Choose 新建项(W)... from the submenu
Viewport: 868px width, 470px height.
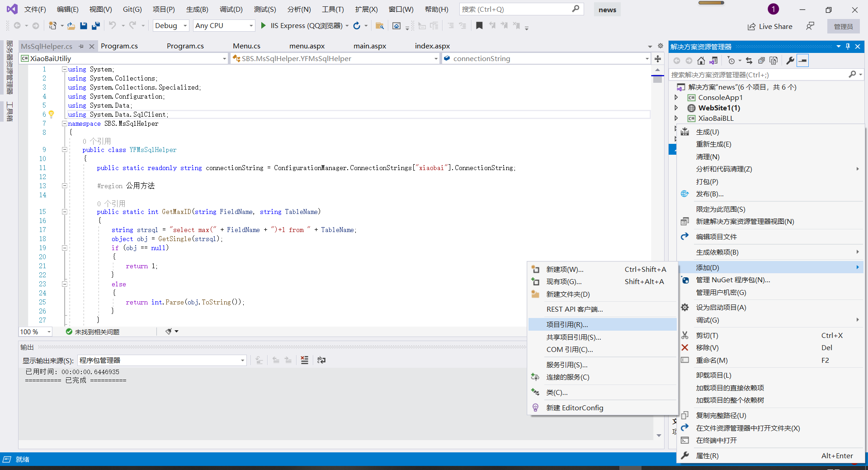(x=603, y=269)
